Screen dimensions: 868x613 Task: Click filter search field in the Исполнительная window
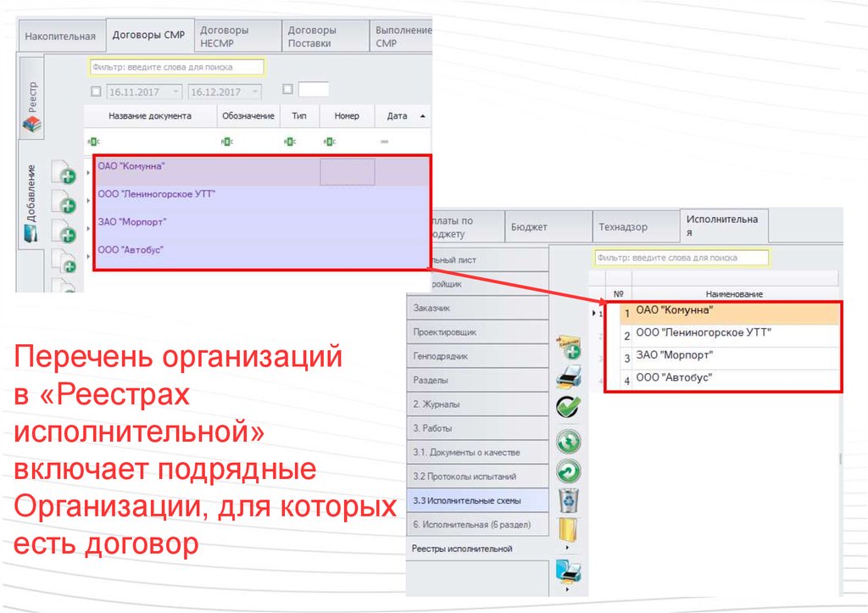[x=682, y=258]
